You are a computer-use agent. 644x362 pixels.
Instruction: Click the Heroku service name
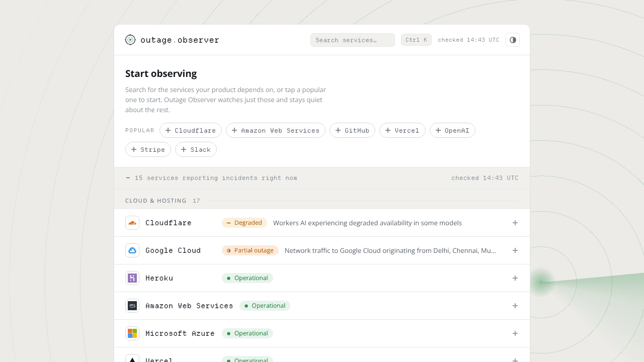click(x=159, y=278)
